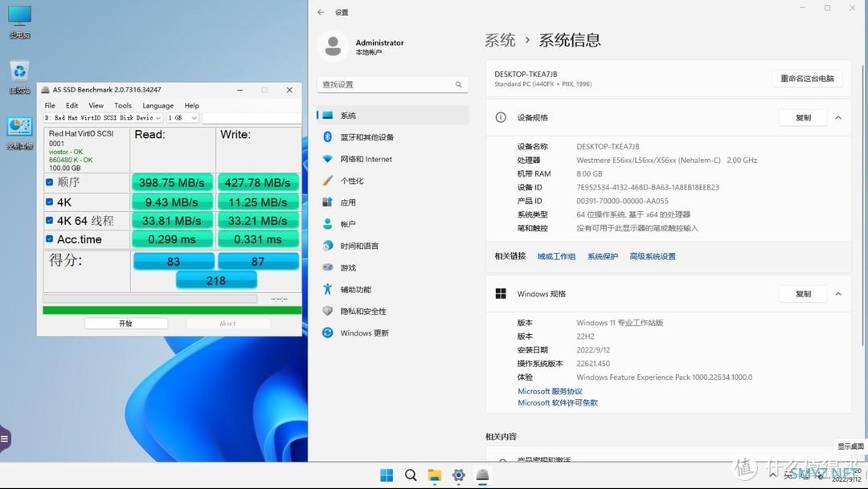Click the Settings back arrow
The image size is (868, 489).
point(321,12)
